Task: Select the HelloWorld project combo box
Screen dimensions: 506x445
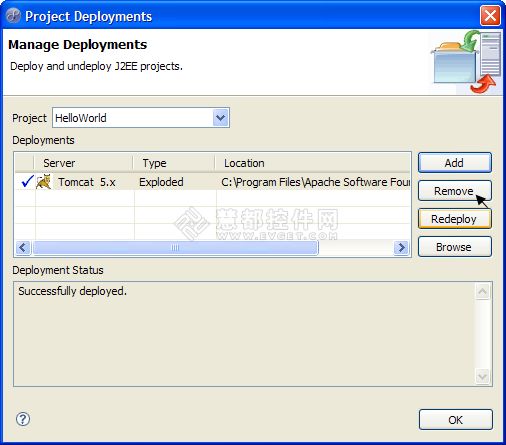Action: (x=141, y=118)
